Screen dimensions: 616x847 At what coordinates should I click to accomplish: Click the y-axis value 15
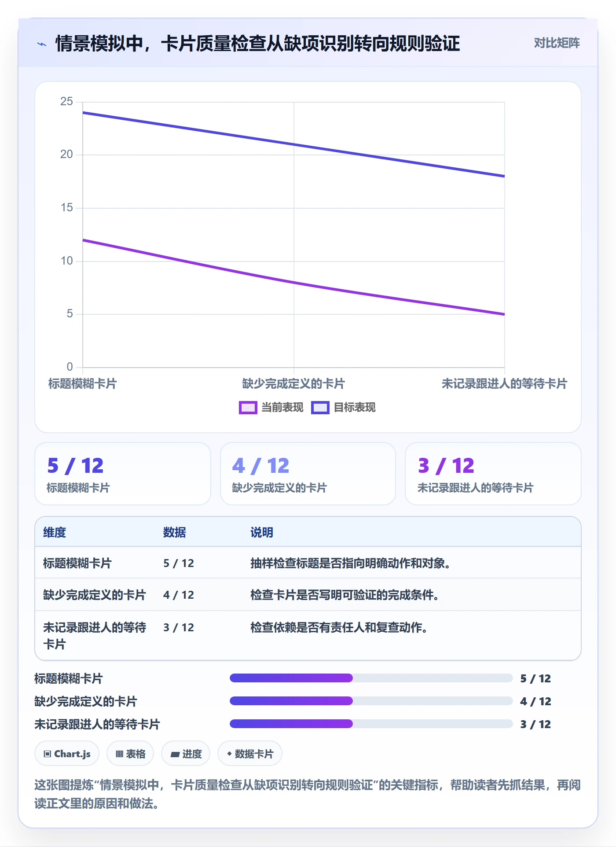[66, 208]
